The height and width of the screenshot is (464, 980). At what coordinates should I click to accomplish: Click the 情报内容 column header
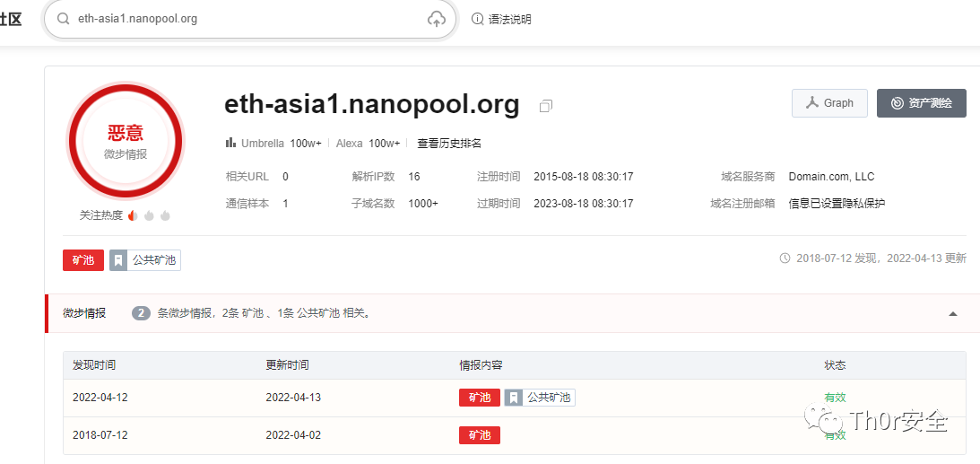481,364
